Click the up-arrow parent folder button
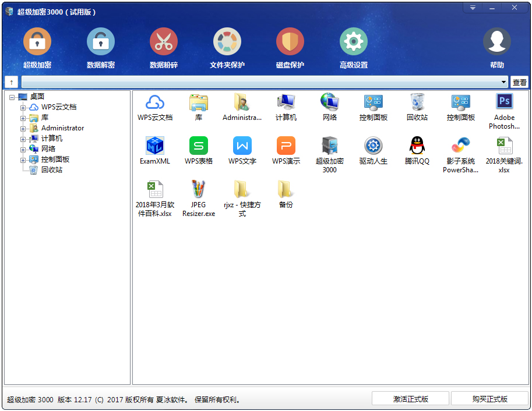Image resolution: width=532 pixels, height=411 pixels. pyautogui.click(x=11, y=83)
